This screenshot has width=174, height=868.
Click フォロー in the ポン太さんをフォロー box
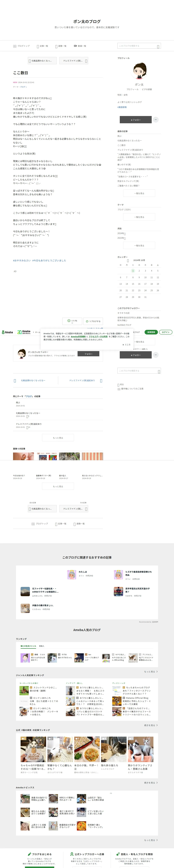coord(88,354)
